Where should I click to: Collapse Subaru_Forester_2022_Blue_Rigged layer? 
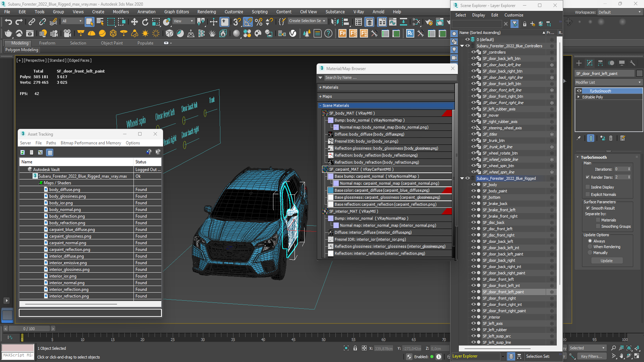click(462, 178)
